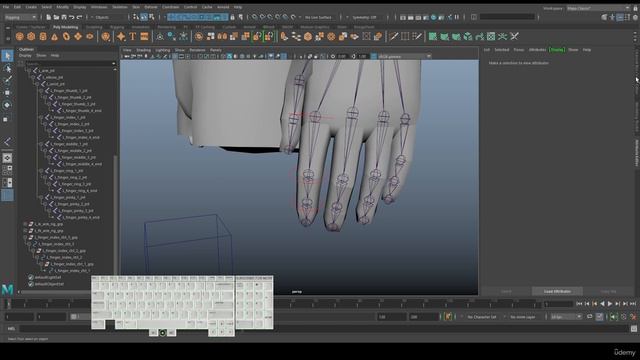The image size is (640, 360).
Task: Toggle the Tool Settings sidebar icon
Action: click(627, 17)
